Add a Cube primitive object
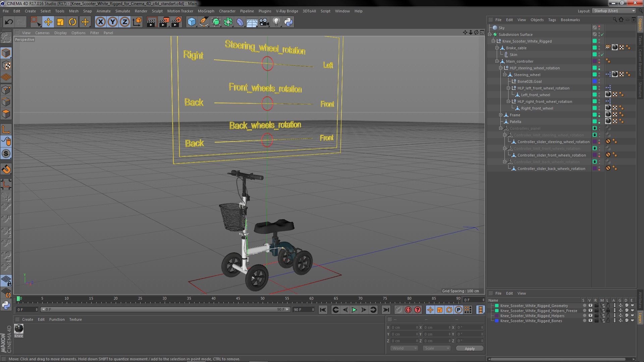Viewport: 644px width, 362px height. coord(192,22)
